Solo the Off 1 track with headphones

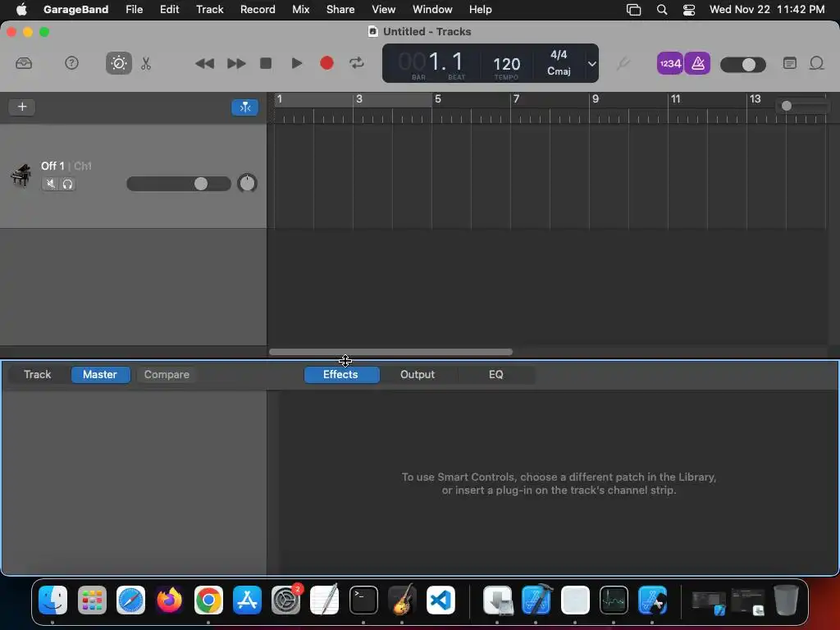[x=67, y=184]
